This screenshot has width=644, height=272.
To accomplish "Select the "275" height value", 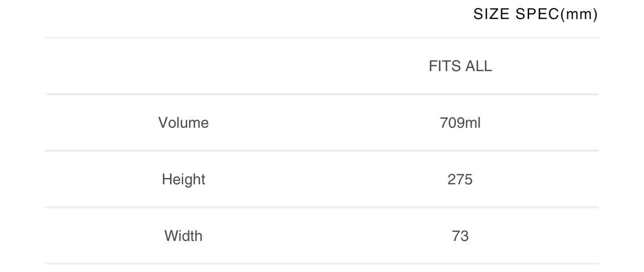I will pos(460,179).
